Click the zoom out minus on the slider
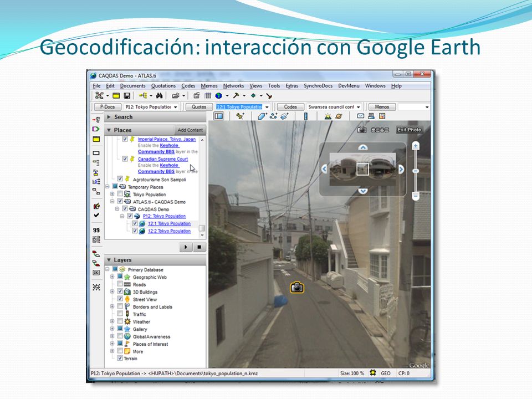This screenshot has width=532, height=399. point(416,196)
